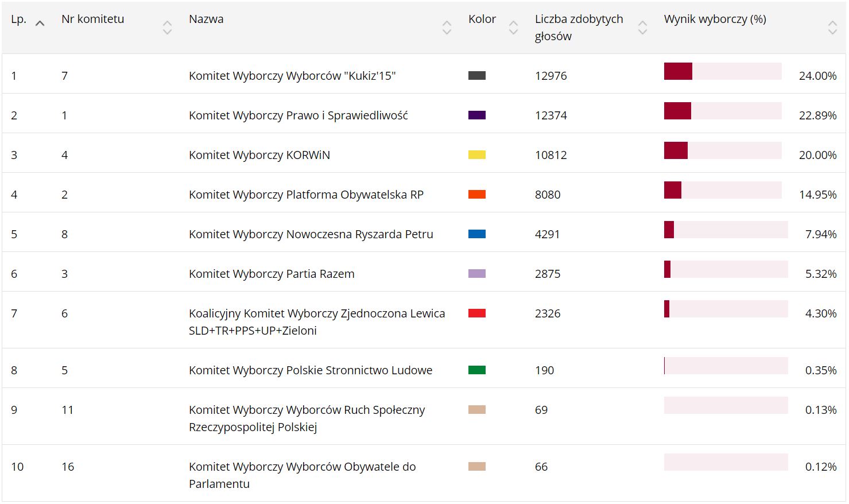Click the blue Nowoczesna color swatch
This screenshot has height=504, width=849.
pyautogui.click(x=476, y=234)
